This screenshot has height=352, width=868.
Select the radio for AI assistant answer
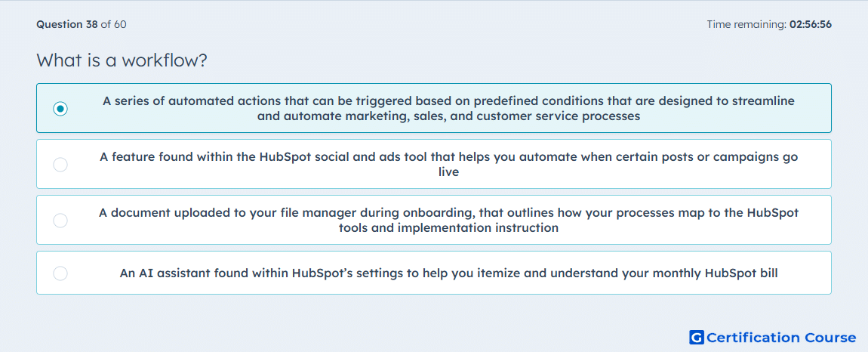coord(60,273)
